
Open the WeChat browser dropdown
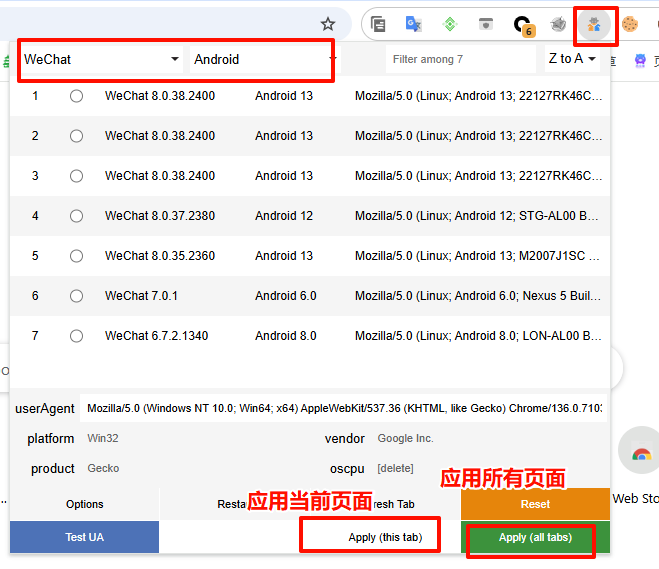pos(101,59)
